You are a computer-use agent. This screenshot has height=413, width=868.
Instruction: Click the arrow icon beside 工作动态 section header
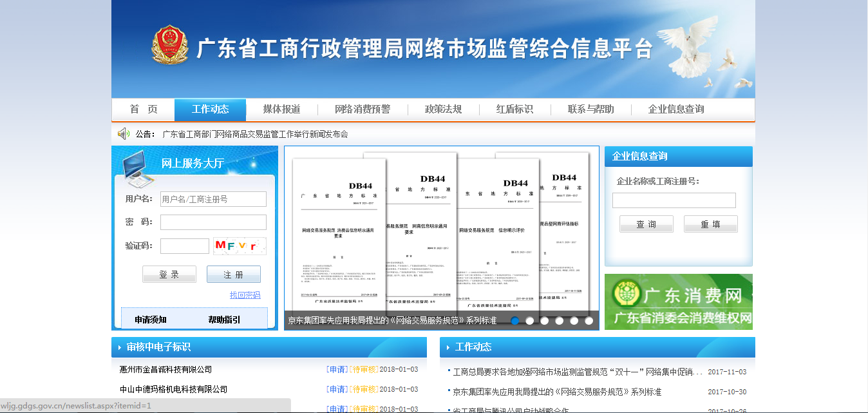click(448, 347)
